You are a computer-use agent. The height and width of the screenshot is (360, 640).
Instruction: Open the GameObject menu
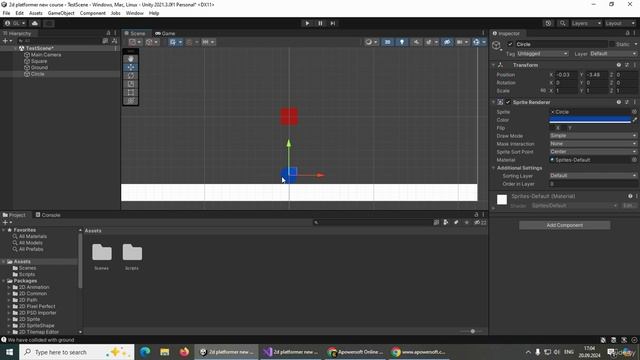(x=61, y=13)
